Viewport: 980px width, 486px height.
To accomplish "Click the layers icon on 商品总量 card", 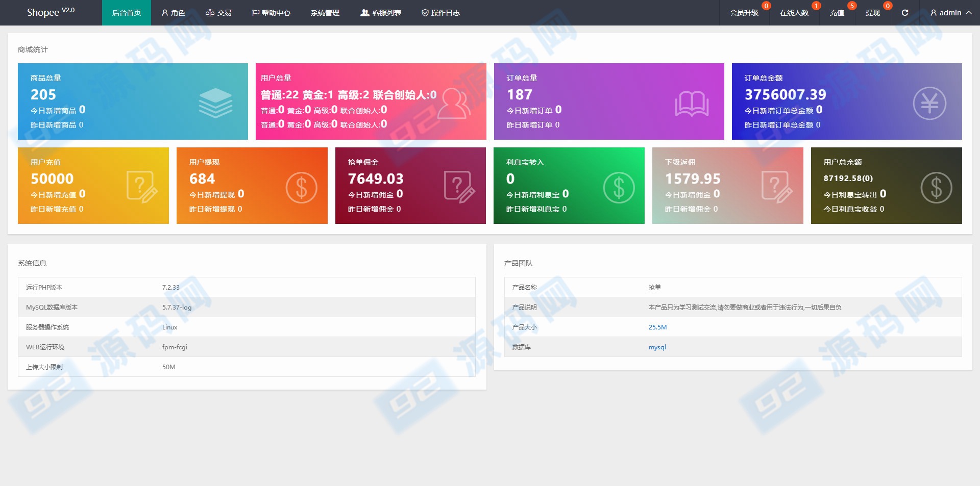I will (215, 103).
